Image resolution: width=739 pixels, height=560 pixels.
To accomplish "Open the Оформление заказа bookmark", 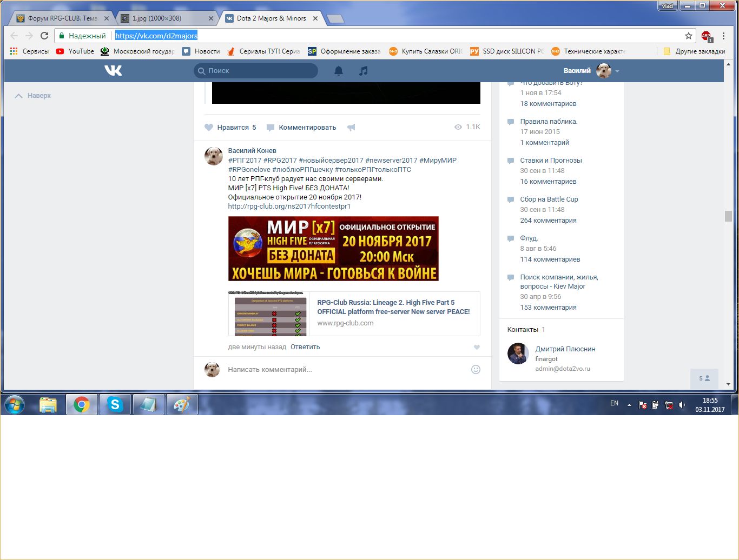I will (344, 51).
